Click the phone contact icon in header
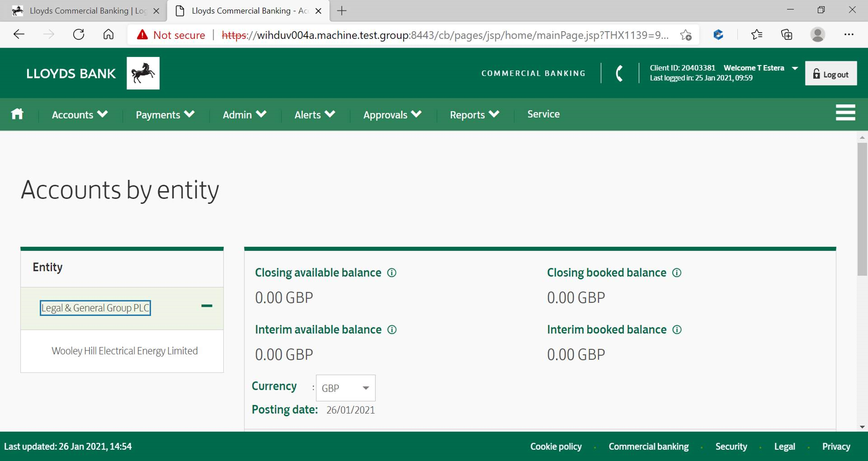868x461 pixels. pyautogui.click(x=619, y=73)
